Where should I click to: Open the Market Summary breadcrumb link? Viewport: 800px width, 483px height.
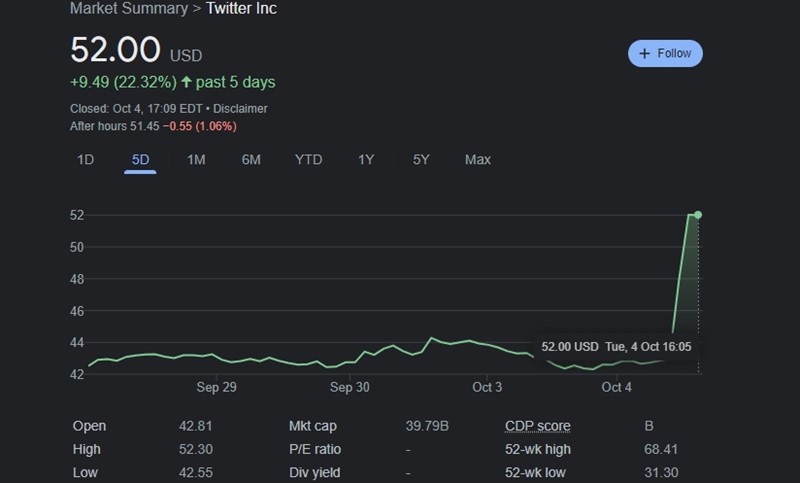(129, 9)
